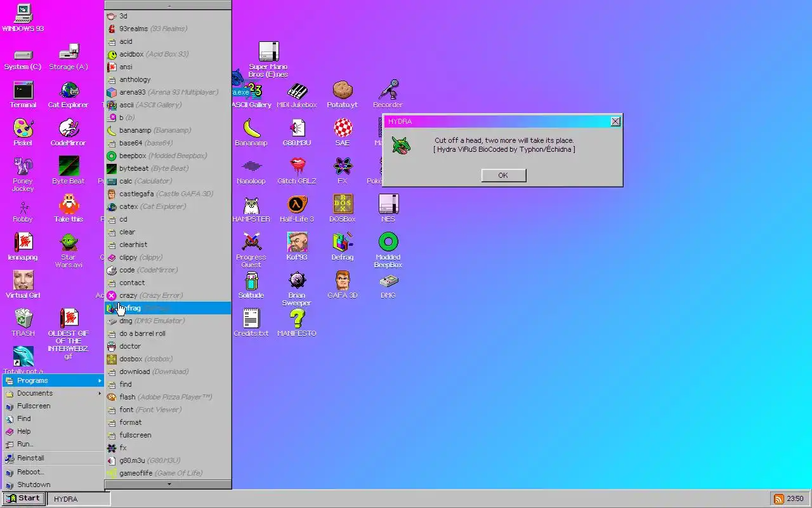Open the WINDOWS 93 desktop icon
Screen dimensions: 812x508
pyautogui.click(x=23, y=18)
